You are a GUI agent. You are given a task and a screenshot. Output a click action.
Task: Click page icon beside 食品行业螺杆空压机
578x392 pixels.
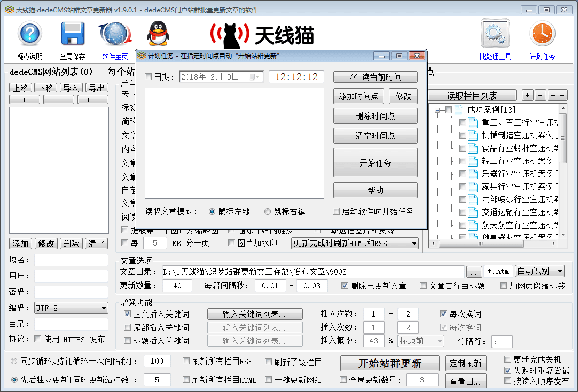[x=473, y=148]
